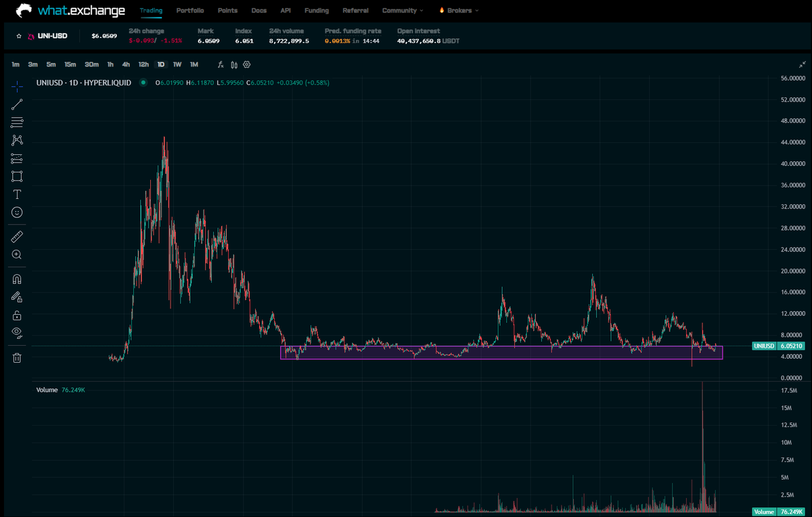812x517 pixels.
Task: Toggle the magnet snap mode
Action: (x=17, y=279)
